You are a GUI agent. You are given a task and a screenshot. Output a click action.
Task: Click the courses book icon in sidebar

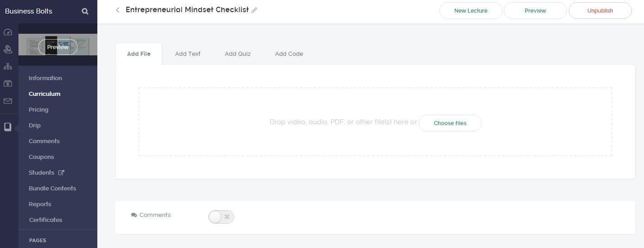click(x=8, y=127)
